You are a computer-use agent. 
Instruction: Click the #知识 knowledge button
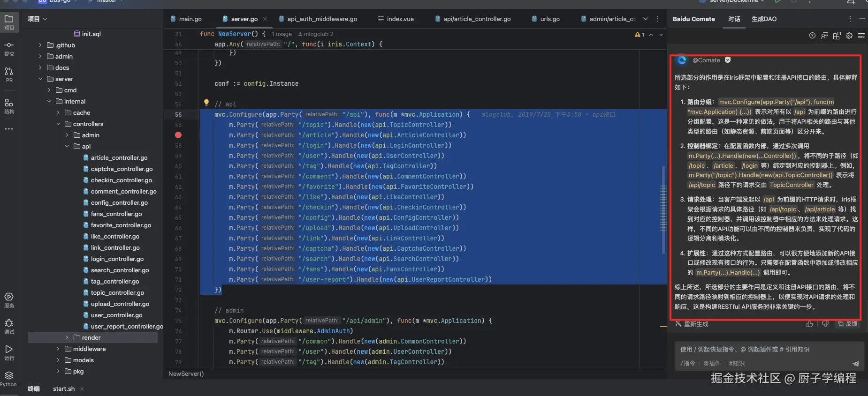tap(737, 363)
